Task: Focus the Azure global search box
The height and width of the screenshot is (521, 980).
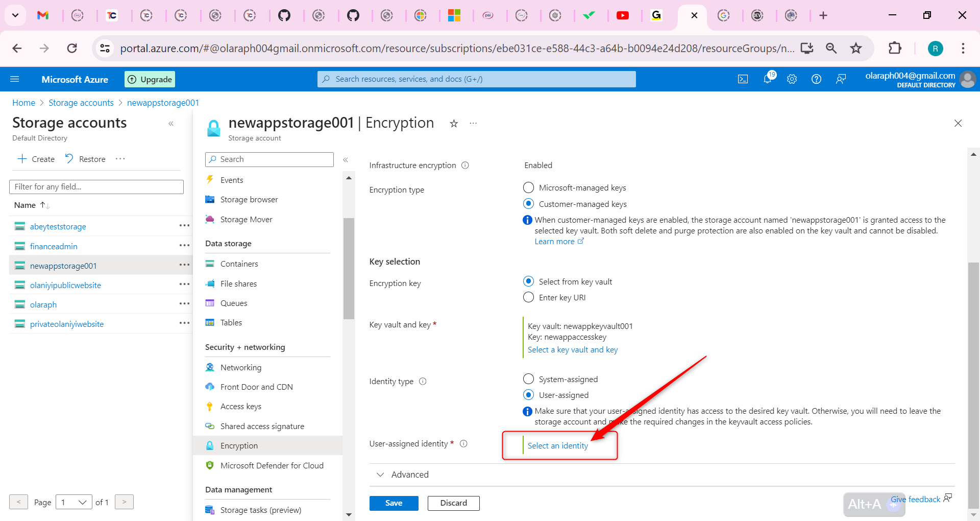Action: coord(477,79)
